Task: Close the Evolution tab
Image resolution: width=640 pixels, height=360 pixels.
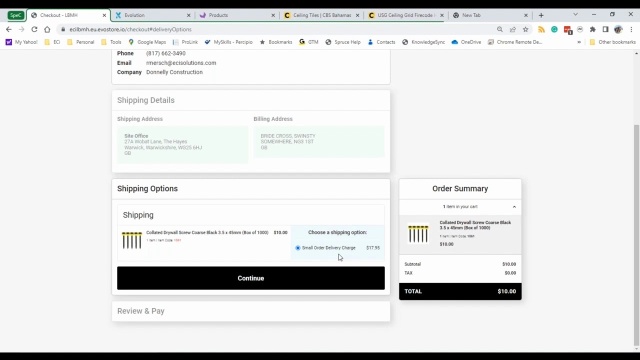Action: point(189,15)
